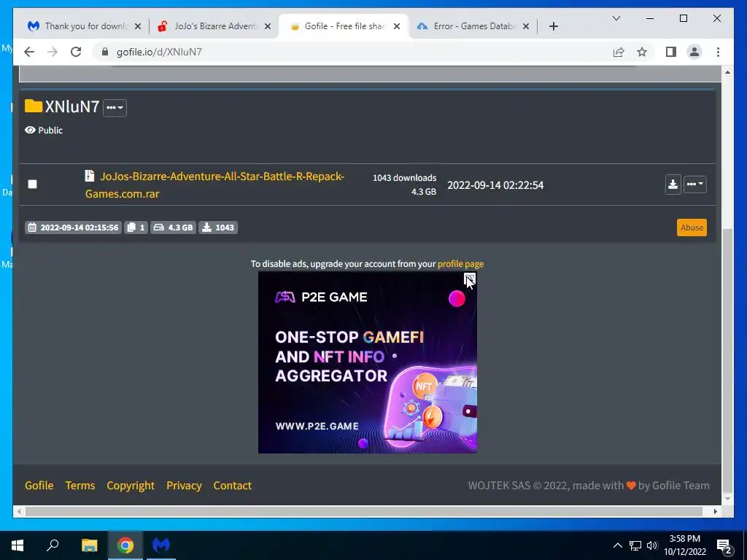
Task: Click the P2E GAME ad banner
Action: click(x=368, y=362)
